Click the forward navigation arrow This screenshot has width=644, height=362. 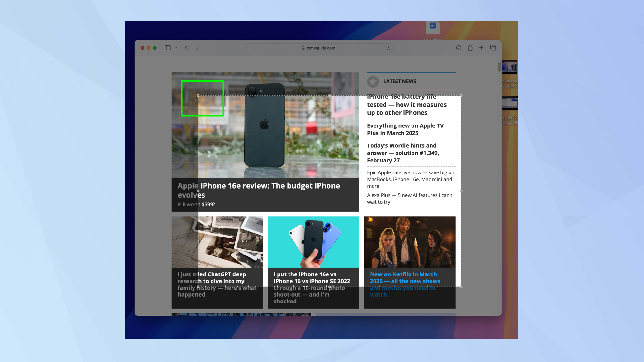[197, 48]
